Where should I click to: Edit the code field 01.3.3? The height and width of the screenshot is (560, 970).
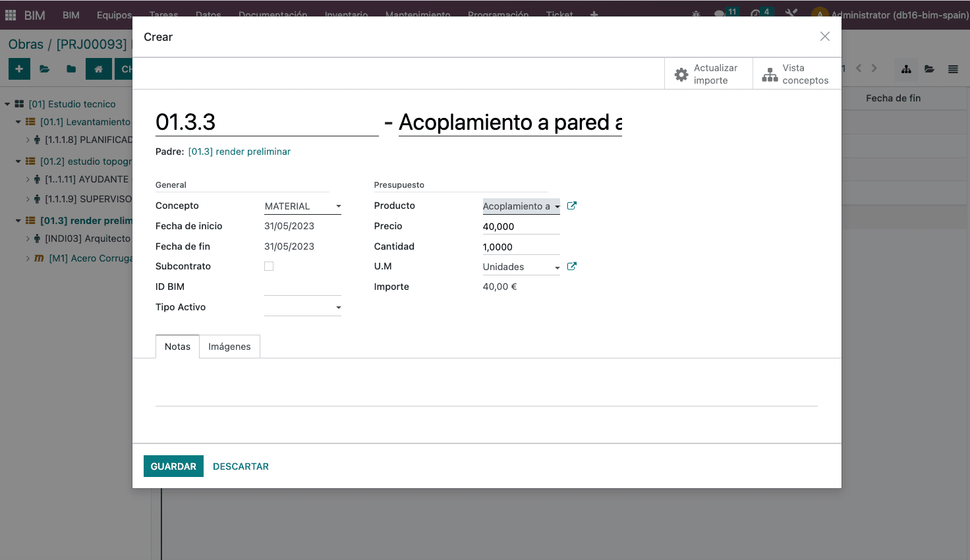(x=267, y=123)
